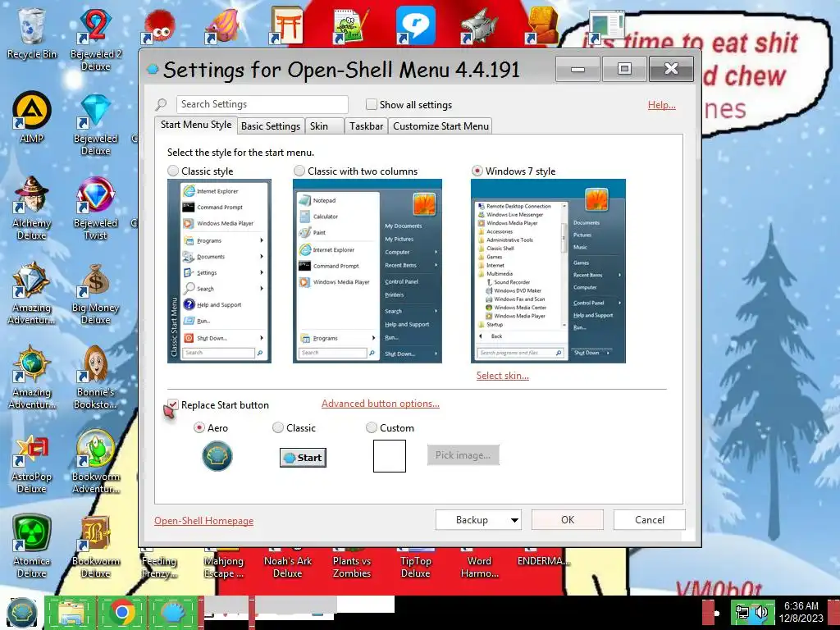Select Windows 7 style radio button

[477, 171]
